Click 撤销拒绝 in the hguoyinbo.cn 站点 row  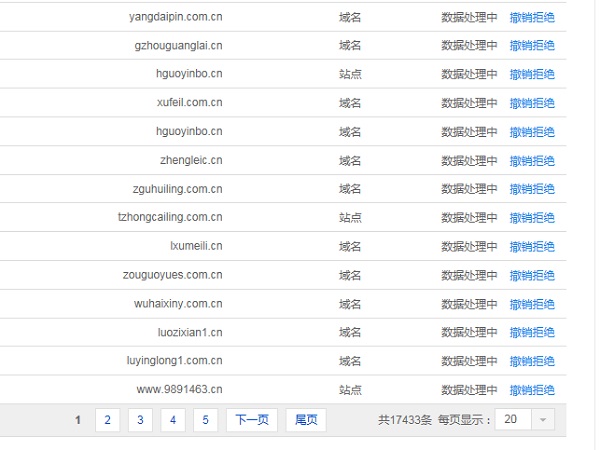coord(532,74)
